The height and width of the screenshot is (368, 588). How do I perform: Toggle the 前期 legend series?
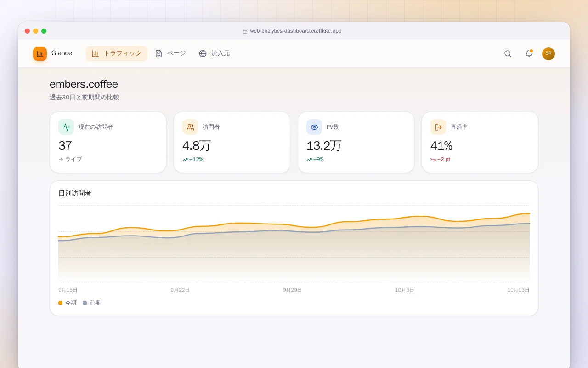tap(91, 303)
